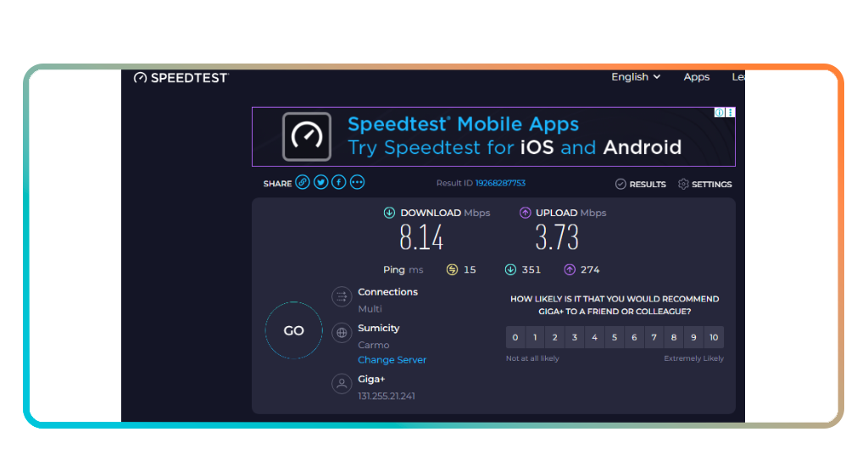Click the ad info icon
The width and height of the screenshot is (868, 454).
(719, 113)
